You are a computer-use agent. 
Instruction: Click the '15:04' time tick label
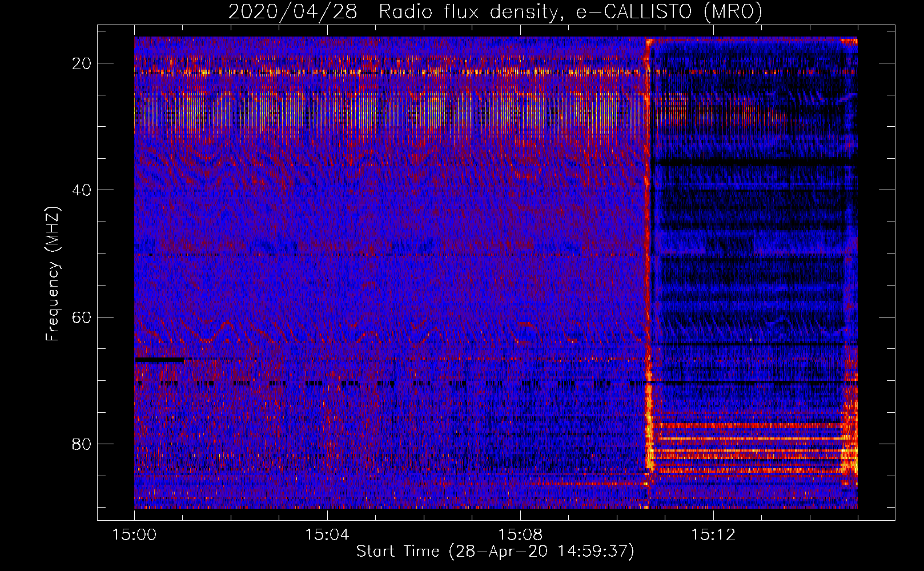[327, 534]
